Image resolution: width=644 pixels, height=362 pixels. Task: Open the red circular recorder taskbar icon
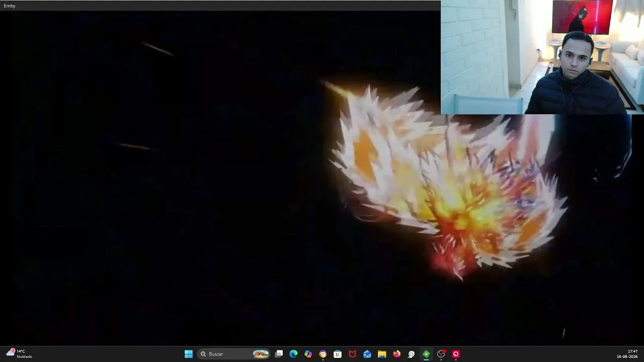point(456,354)
